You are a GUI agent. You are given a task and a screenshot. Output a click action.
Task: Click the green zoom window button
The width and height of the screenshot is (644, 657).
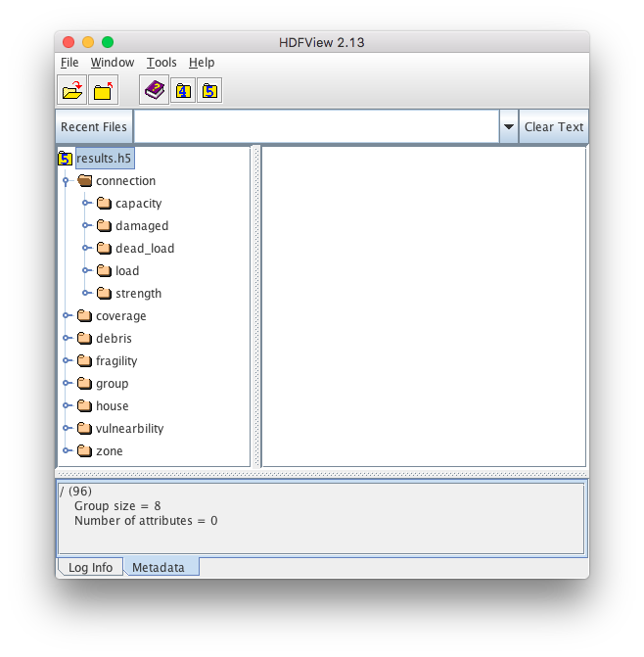click(x=108, y=42)
